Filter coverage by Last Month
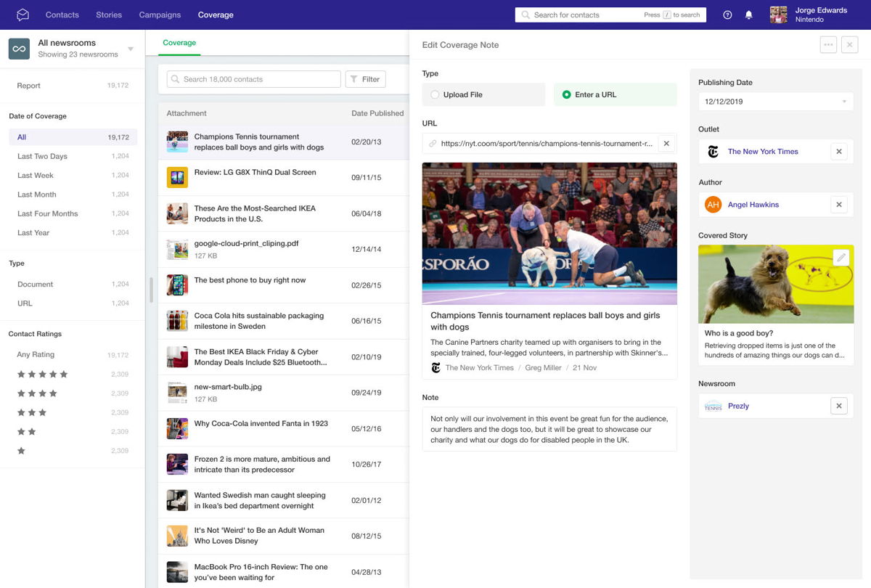This screenshot has width=871, height=588. pyautogui.click(x=73, y=195)
